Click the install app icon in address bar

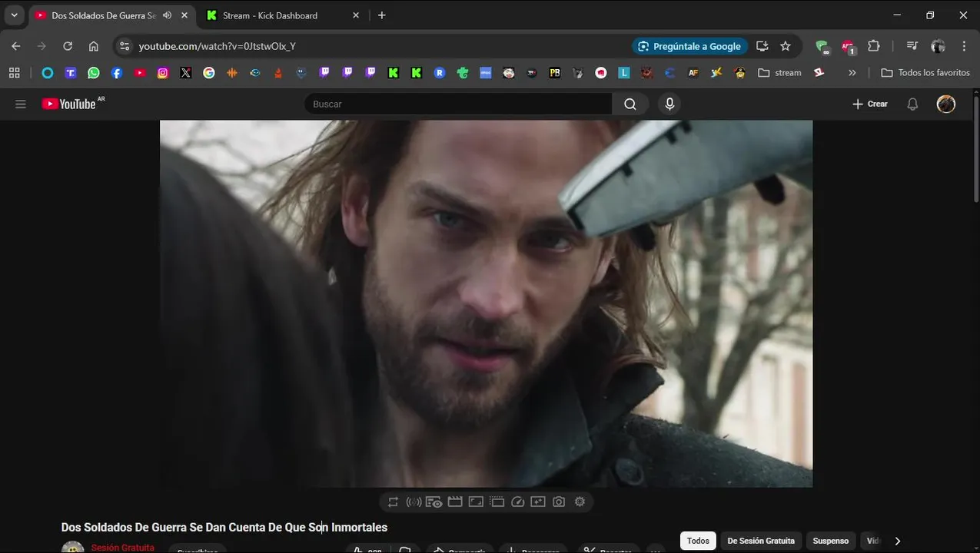[x=762, y=46]
